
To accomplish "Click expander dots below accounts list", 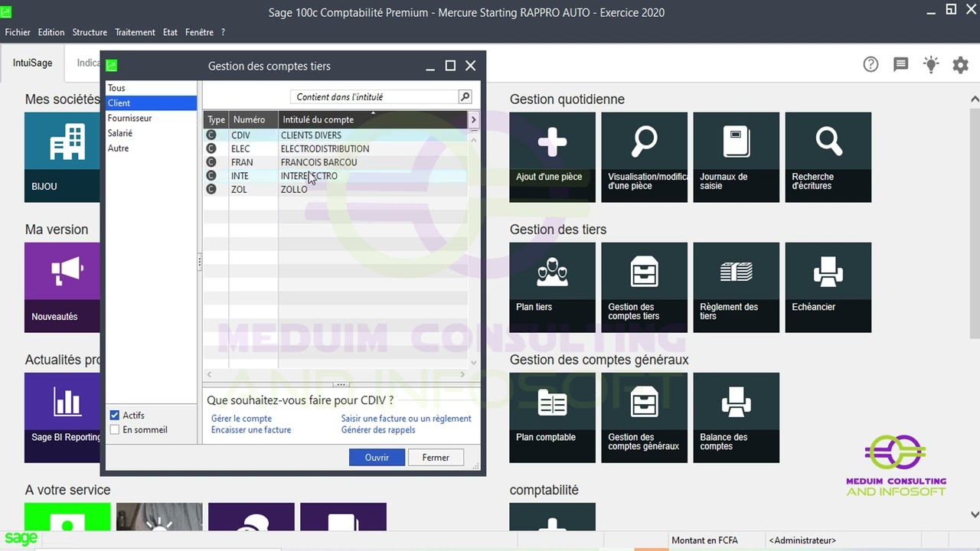I will (x=341, y=384).
